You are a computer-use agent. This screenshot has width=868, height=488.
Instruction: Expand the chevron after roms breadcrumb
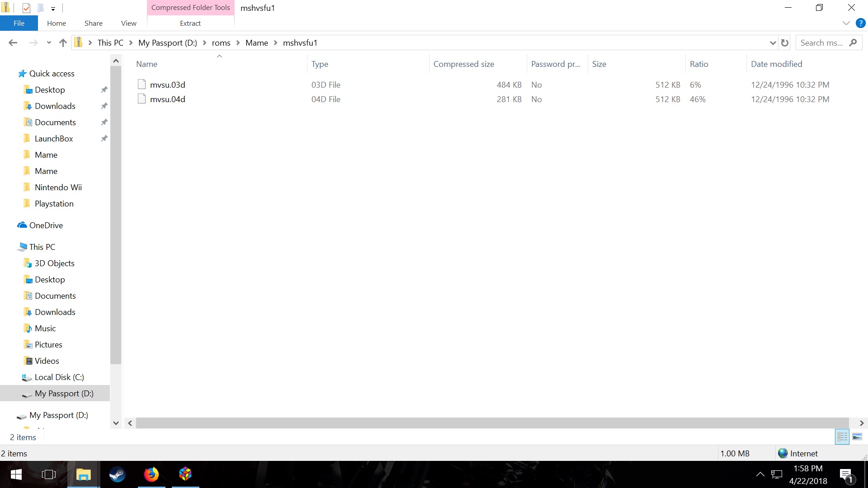pyautogui.click(x=238, y=42)
